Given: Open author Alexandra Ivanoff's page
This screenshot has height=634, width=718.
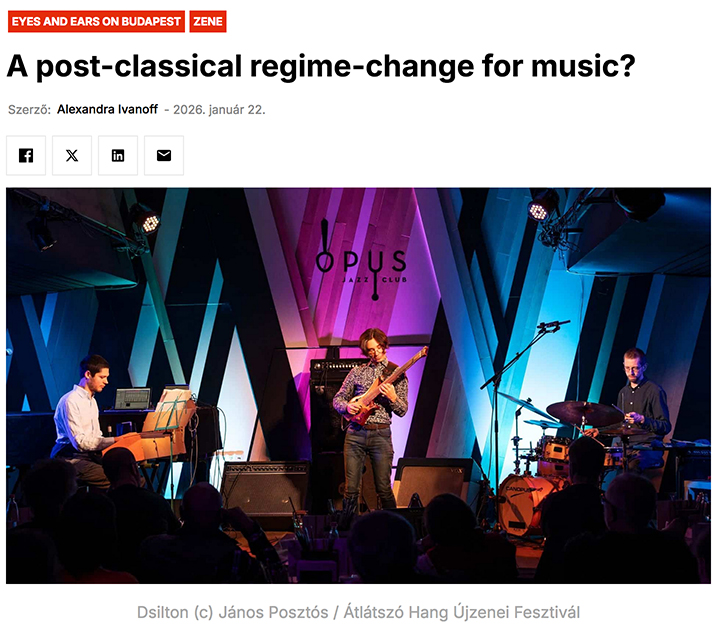Looking at the screenshot, I should 107,109.
